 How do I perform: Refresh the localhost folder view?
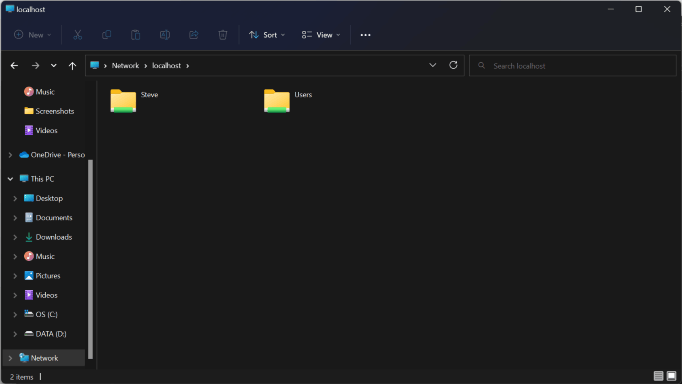coord(453,65)
